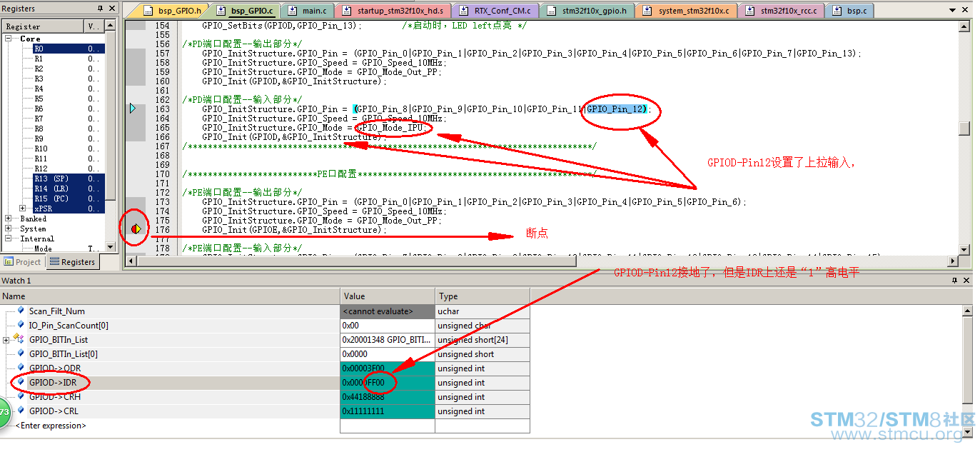Click the stm32f10x_rcc.c tab file icon
The height and width of the screenshot is (452, 980).
749,11
